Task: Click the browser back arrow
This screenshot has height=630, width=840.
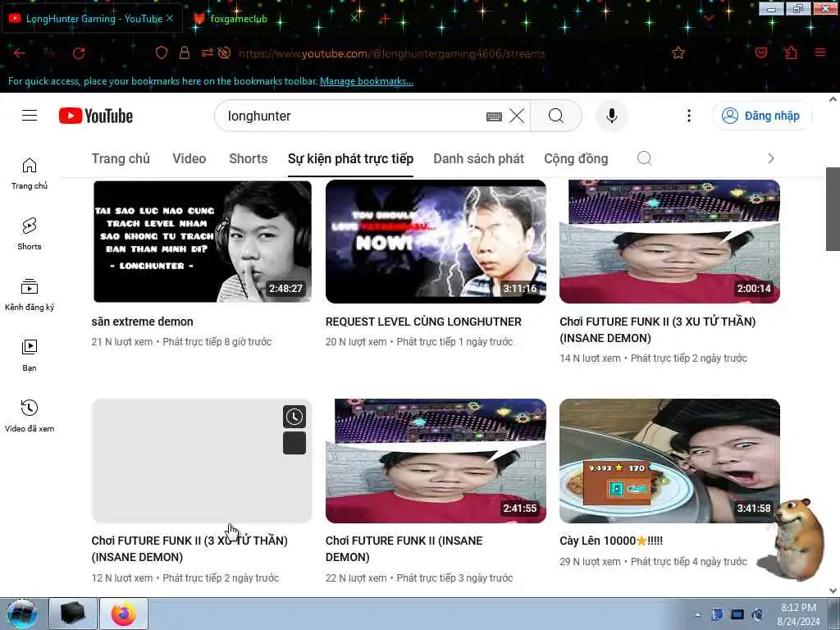Action: [x=20, y=53]
